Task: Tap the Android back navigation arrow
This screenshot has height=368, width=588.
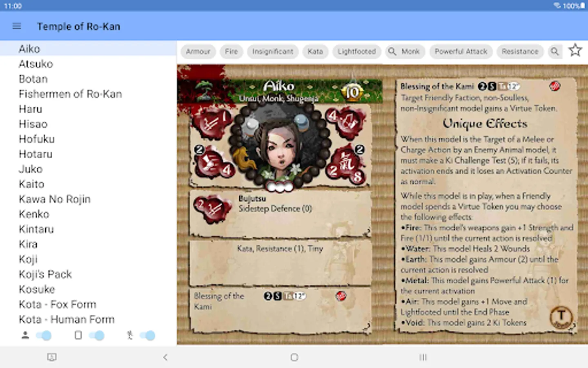Action: (x=165, y=357)
